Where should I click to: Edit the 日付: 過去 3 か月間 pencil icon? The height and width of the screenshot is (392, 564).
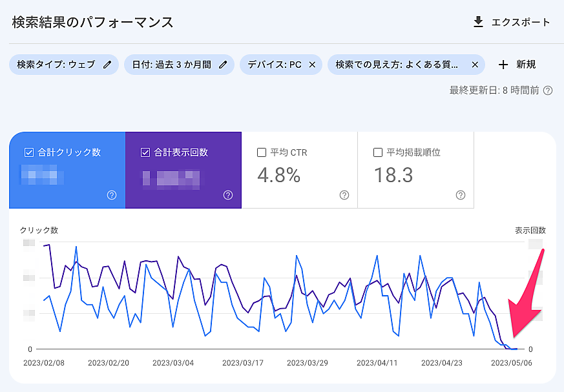(x=223, y=65)
